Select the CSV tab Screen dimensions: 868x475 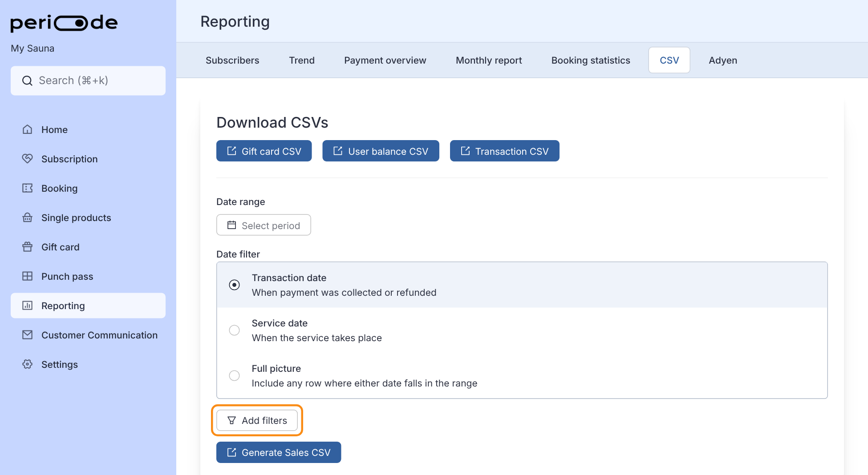pyautogui.click(x=669, y=60)
